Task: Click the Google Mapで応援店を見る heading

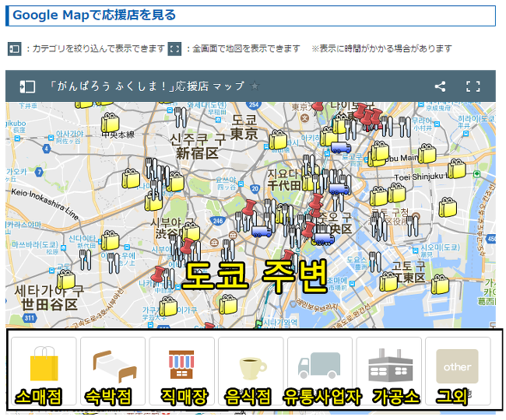Action: pyautogui.click(x=94, y=15)
